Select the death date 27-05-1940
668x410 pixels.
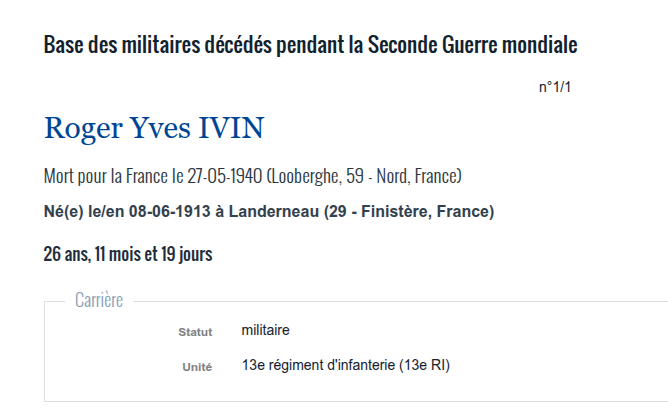tap(225, 176)
